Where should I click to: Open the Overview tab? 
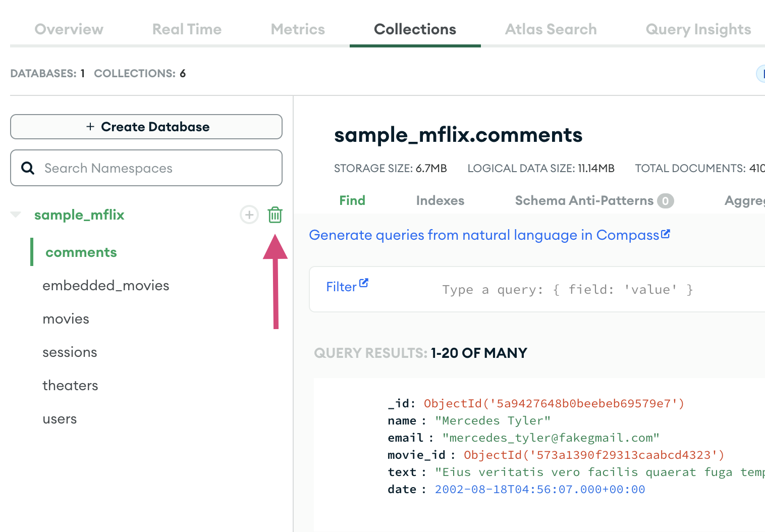(x=69, y=29)
